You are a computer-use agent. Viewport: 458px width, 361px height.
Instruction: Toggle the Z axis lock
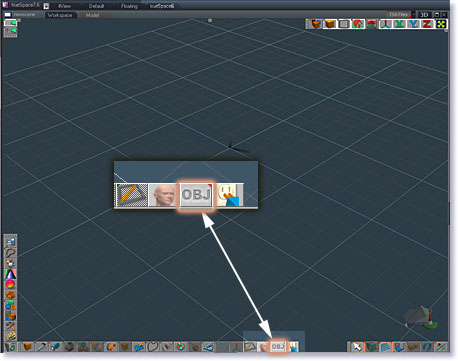pos(427,24)
